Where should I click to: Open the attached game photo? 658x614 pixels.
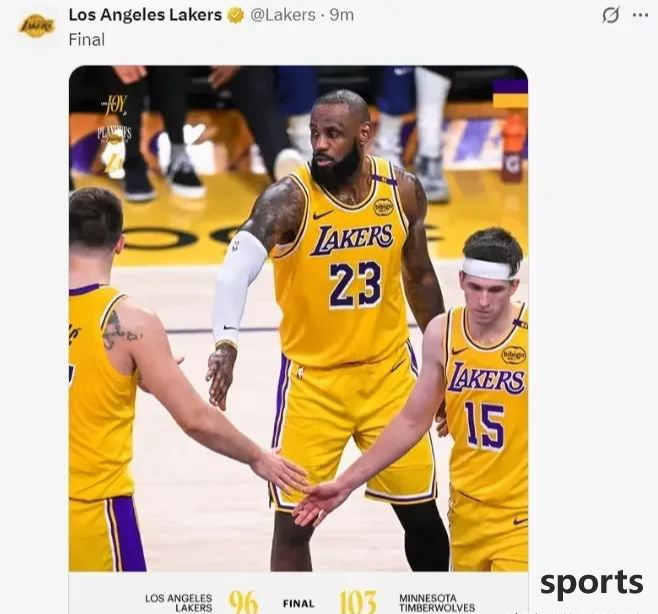click(x=298, y=319)
